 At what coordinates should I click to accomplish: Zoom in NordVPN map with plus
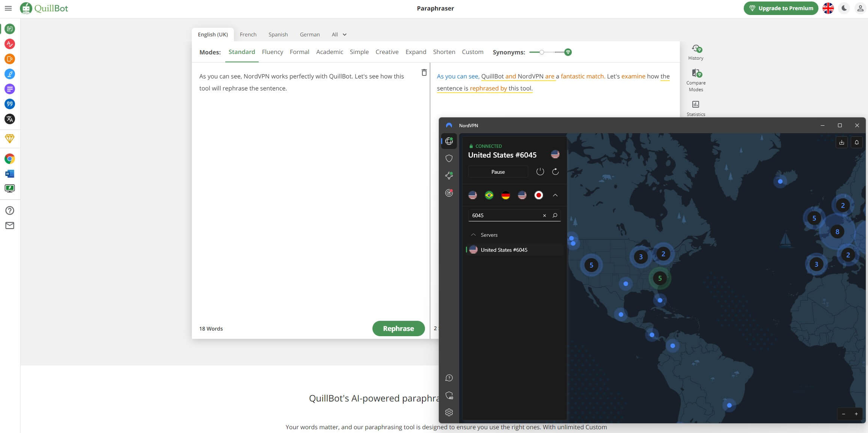click(x=856, y=414)
